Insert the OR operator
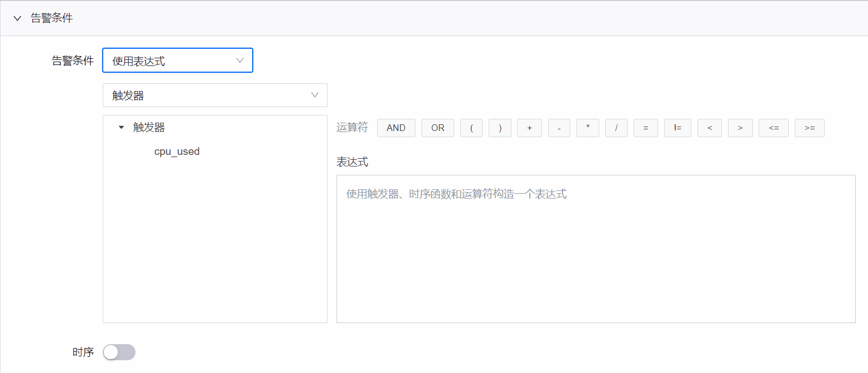 click(438, 128)
